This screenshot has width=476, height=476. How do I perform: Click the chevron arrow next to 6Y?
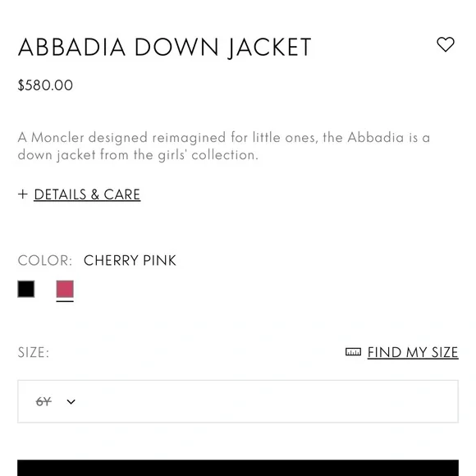pos(71,401)
